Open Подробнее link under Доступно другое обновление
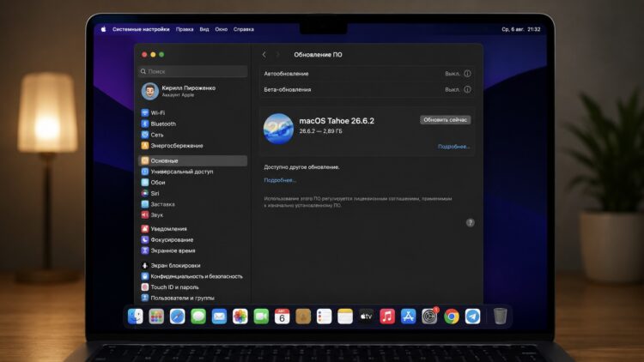 (280, 180)
